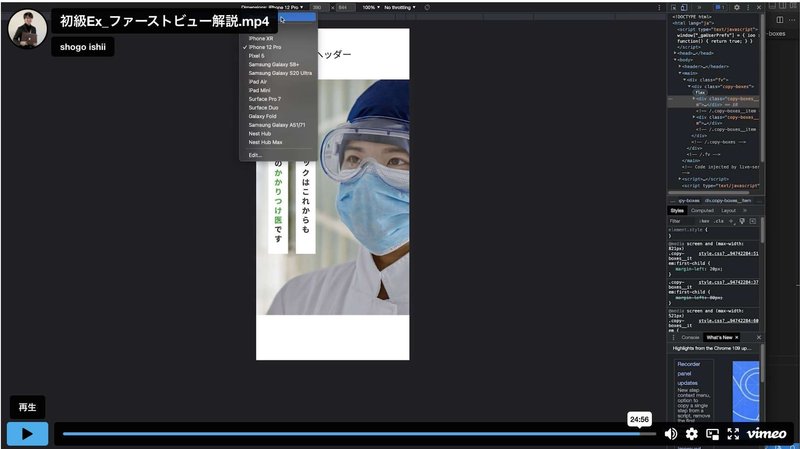Open Vimeo player settings gear
This screenshot has width=800, height=449.
(692, 434)
